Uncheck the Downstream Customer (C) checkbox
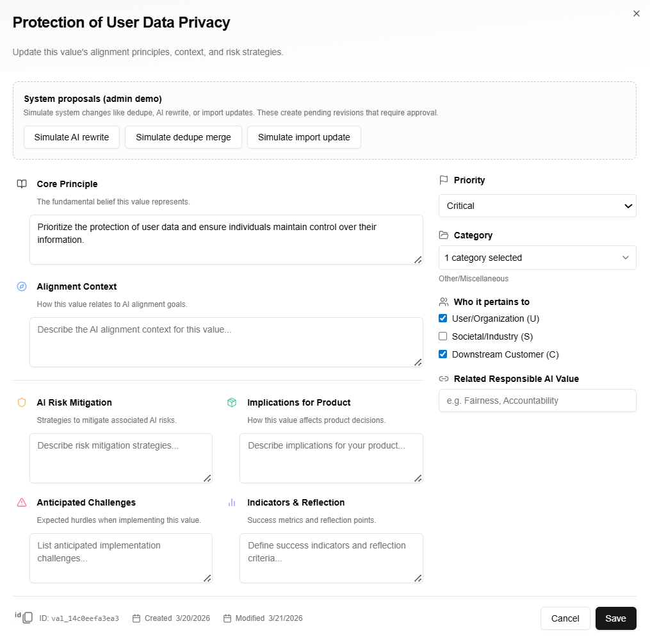Viewport: 650px width, 644px height. coord(443,354)
